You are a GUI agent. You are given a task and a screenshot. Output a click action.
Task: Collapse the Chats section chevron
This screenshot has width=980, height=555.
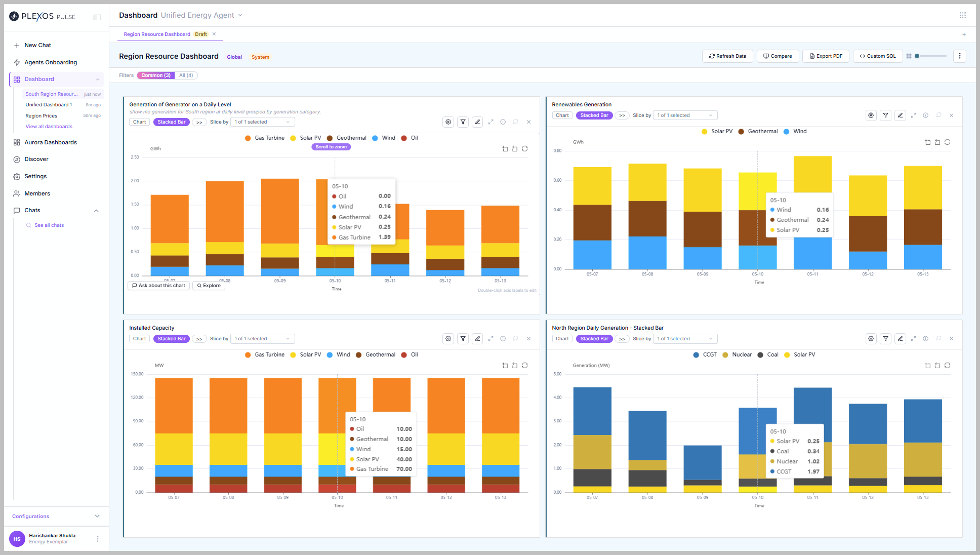click(96, 211)
